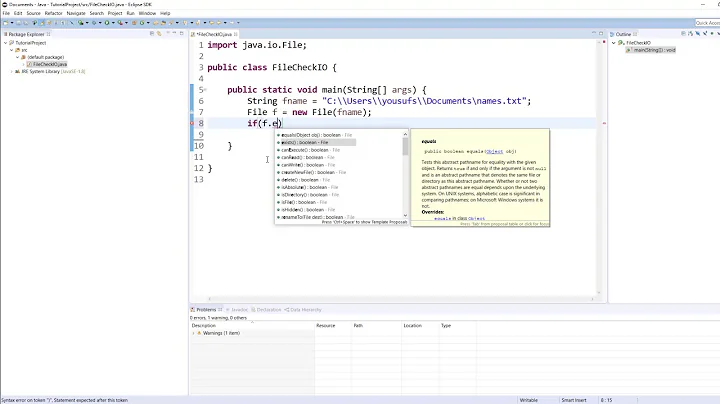Click the Next Annotation toolbar icon
The height and width of the screenshot is (404, 720).
(185, 22)
